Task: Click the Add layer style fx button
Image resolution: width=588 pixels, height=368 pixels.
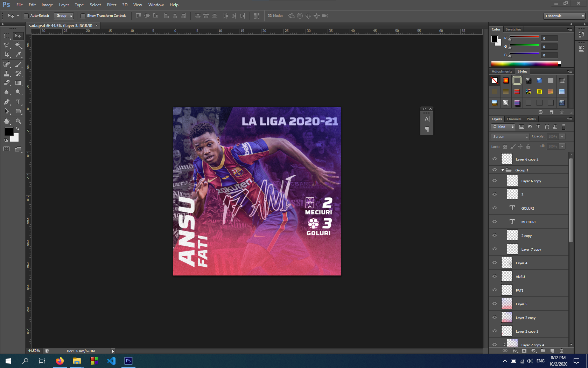Action: pos(514,351)
